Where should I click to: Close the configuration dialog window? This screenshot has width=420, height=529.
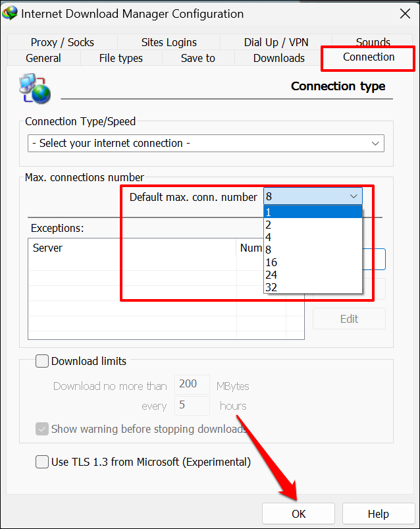point(405,14)
